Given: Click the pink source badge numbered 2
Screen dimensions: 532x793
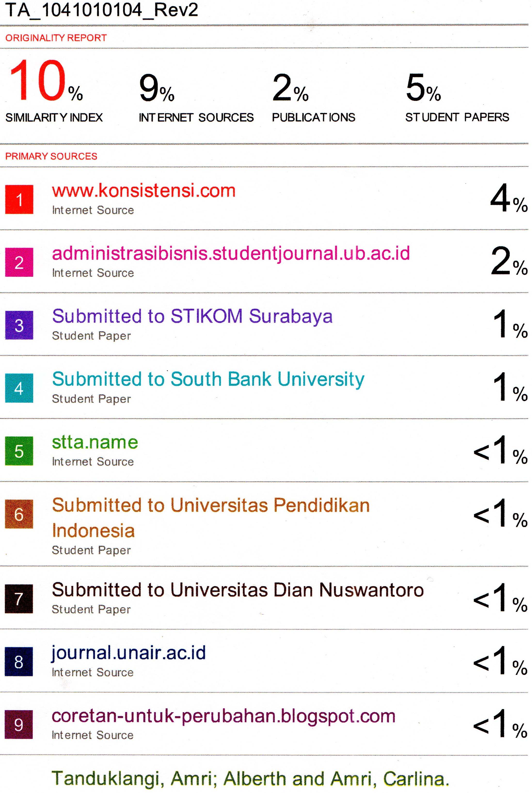Looking at the screenshot, I should pyautogui.click(x=19, y=262).
